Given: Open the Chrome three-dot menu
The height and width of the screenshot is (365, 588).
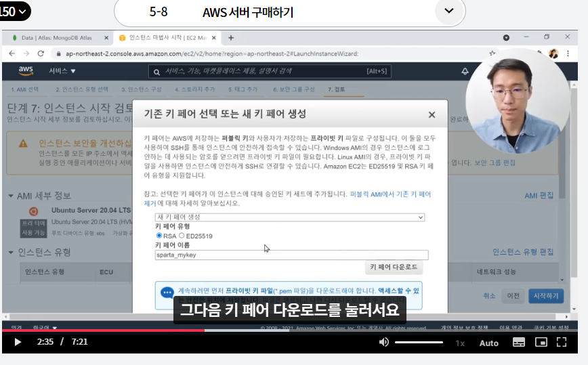Looking at the screenshot, I should tap(568, 53).
